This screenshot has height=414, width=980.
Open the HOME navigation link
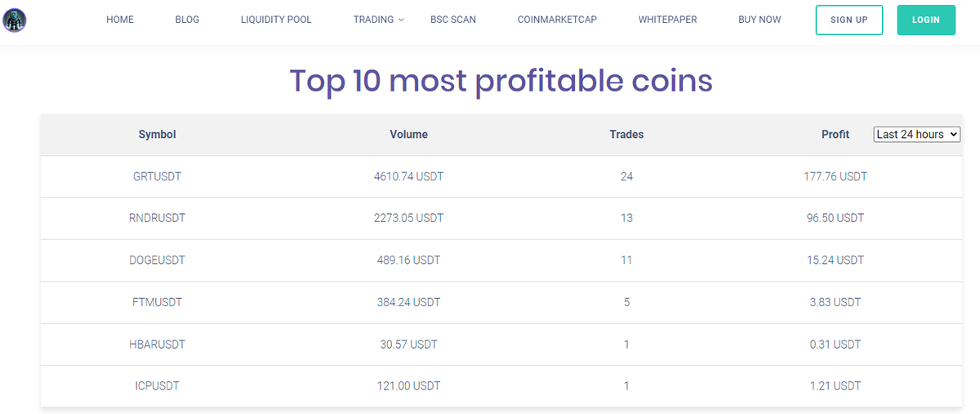click(120, 20)
